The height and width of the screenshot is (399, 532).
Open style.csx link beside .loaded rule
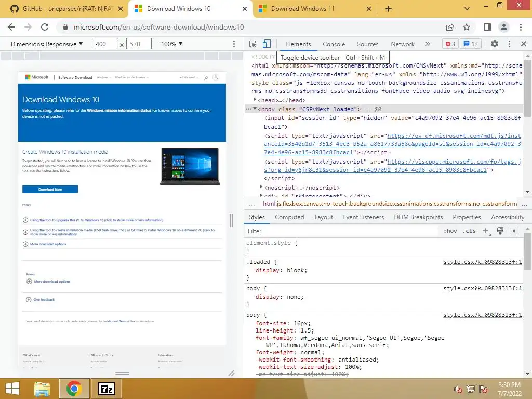tap(483, 262)
